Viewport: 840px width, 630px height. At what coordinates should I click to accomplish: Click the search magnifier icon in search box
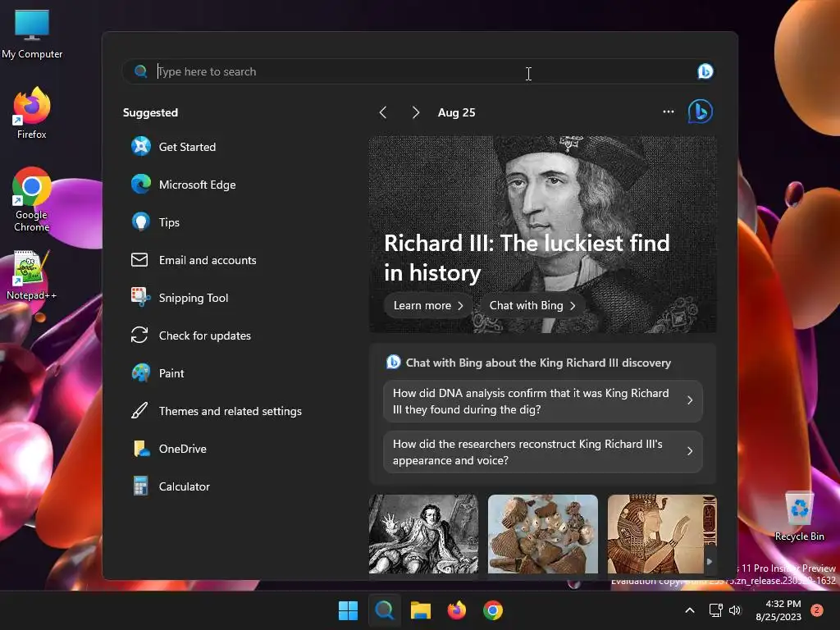point(141,71)
